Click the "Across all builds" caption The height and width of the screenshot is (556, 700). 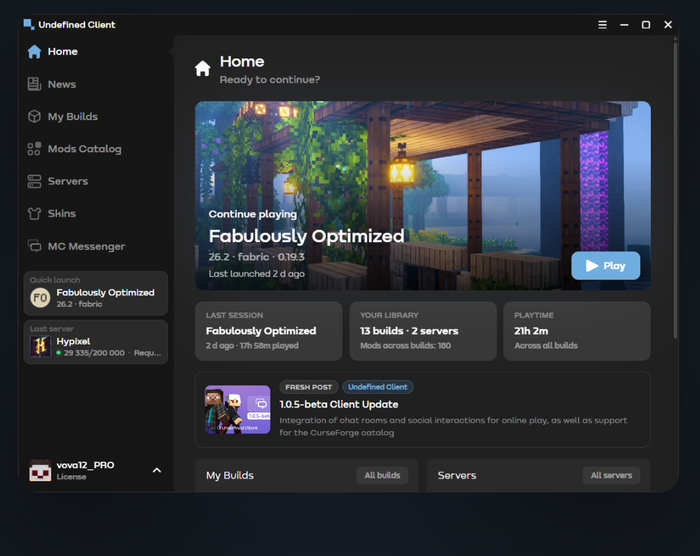point(546,346)
